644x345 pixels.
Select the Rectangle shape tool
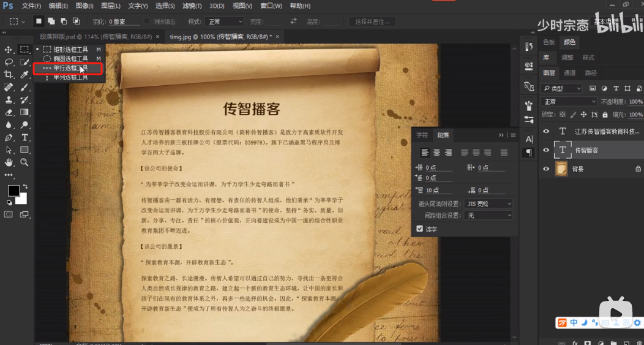[x=24, y=150]
